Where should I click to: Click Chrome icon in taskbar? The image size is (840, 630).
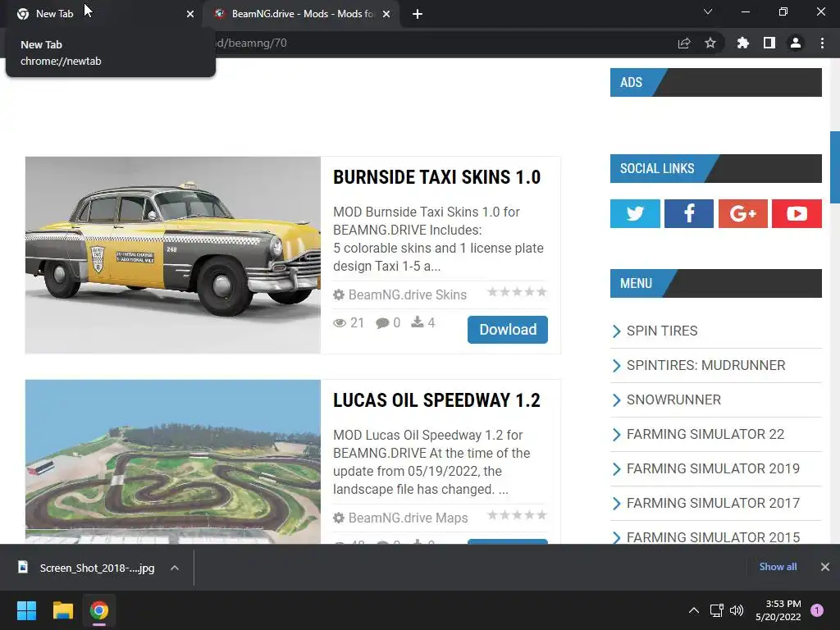pyautogui.click(x=98, y=610)
